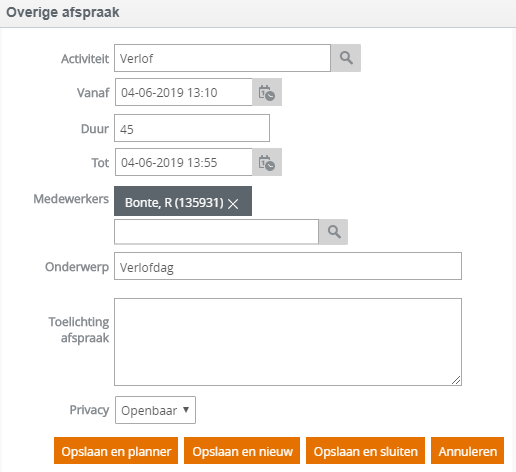This screenshot has width=516, height=472.
Task: Click the Overige afspraak dialog header
Action: [x=258, y=13]
